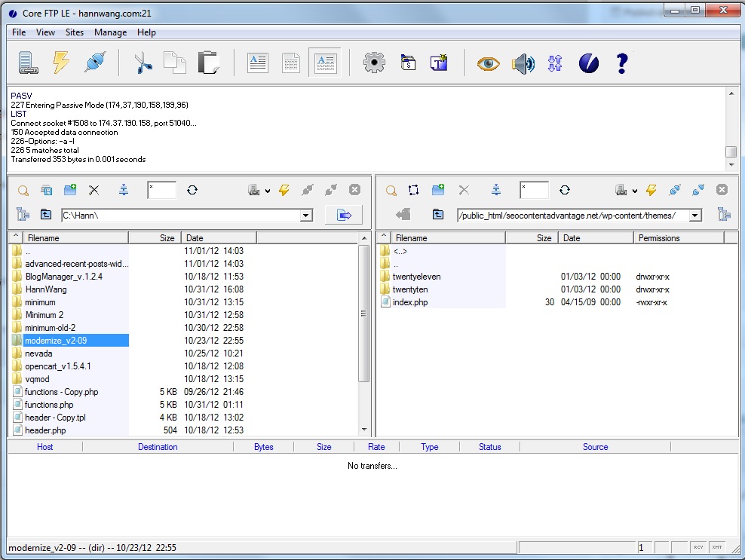Click the remote filter input field
The height and width of the screenshot is (560, 745).
pyautogui.click(x=534, y=190)
